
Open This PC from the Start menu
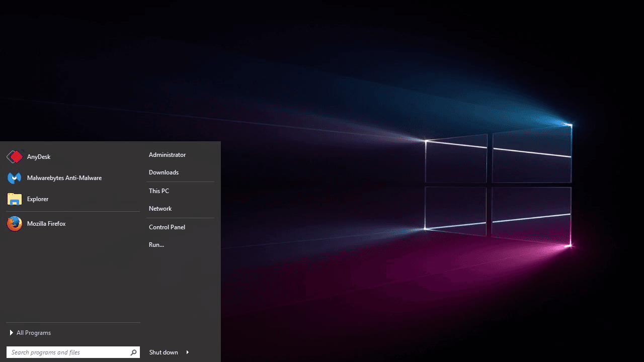pyautogui.click(x=159, y=191)
